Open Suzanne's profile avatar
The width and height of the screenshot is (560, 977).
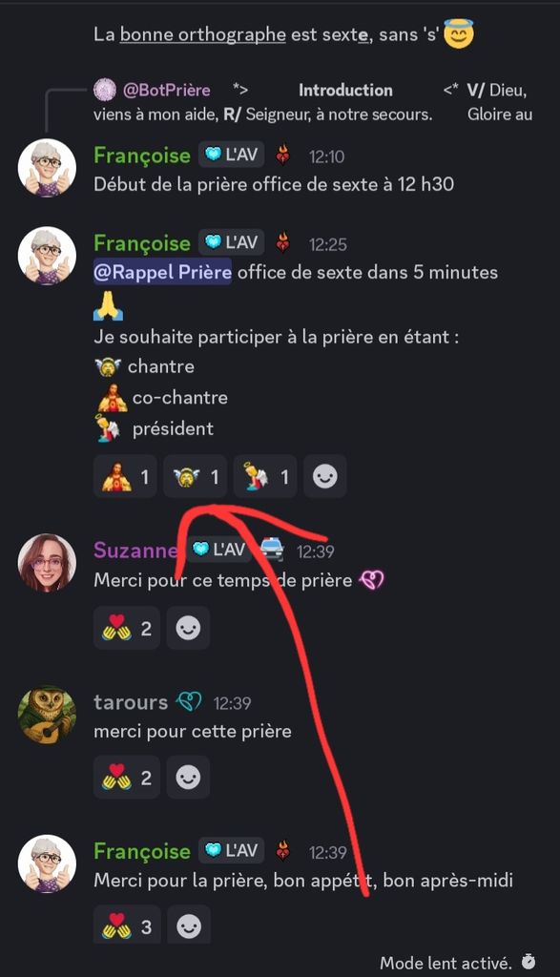(x=47, y=563)
